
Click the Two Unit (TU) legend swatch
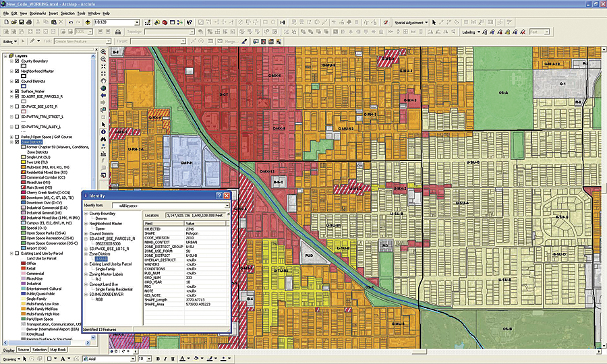tap(23, 162)
